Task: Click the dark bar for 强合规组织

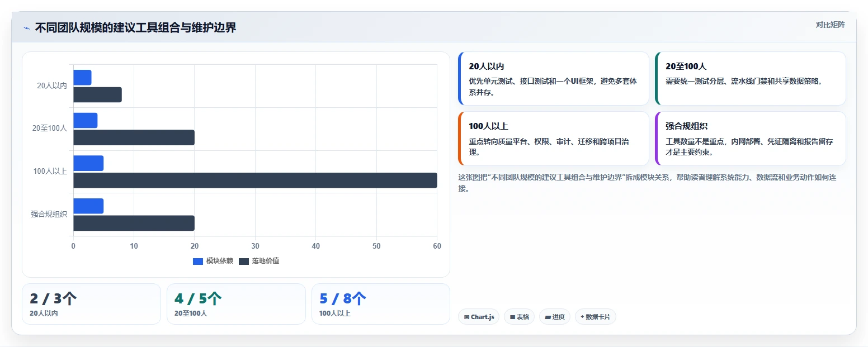Action: tap(134, 224)
